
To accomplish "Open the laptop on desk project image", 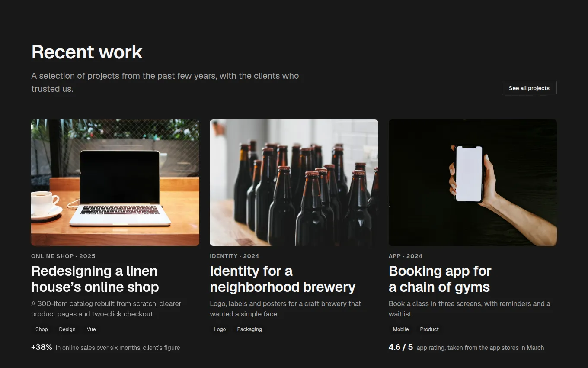I will [x=115, y=183].
